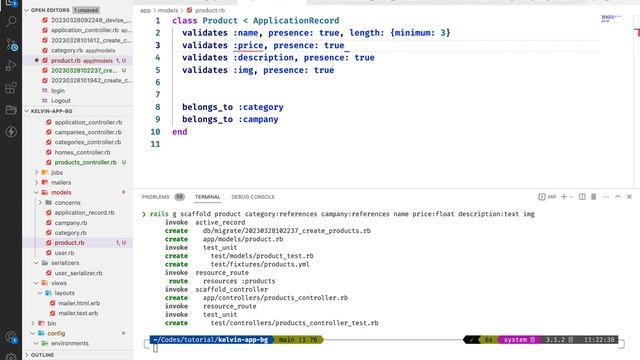Open user_serializer.rb in serializers folder
The image size is (640, 360).
(78, 273)
